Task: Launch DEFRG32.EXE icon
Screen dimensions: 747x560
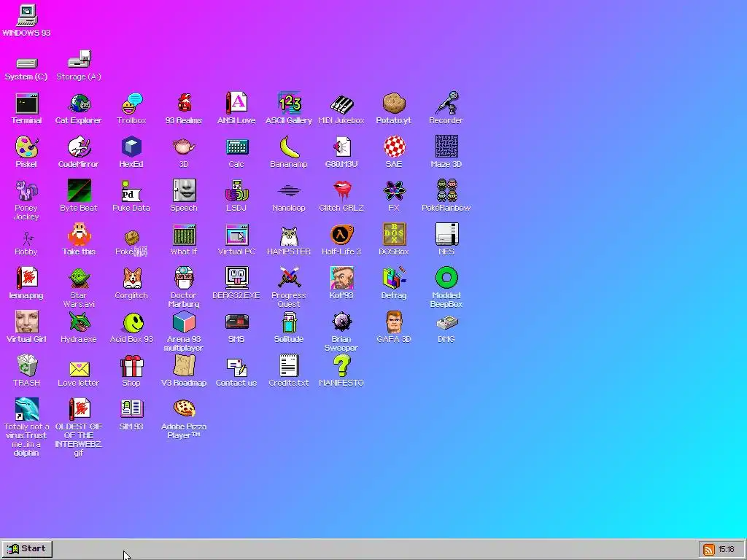Action: tap(237, 278)
